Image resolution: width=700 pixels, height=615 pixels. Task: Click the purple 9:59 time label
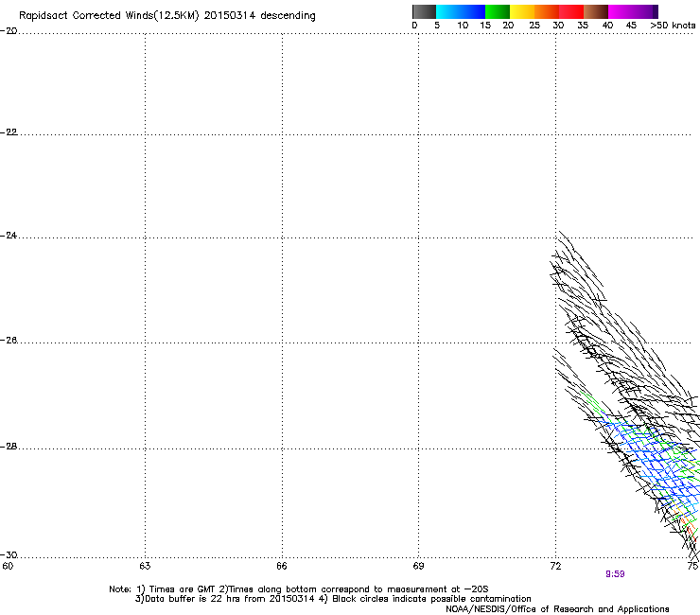tap(615, 574)
